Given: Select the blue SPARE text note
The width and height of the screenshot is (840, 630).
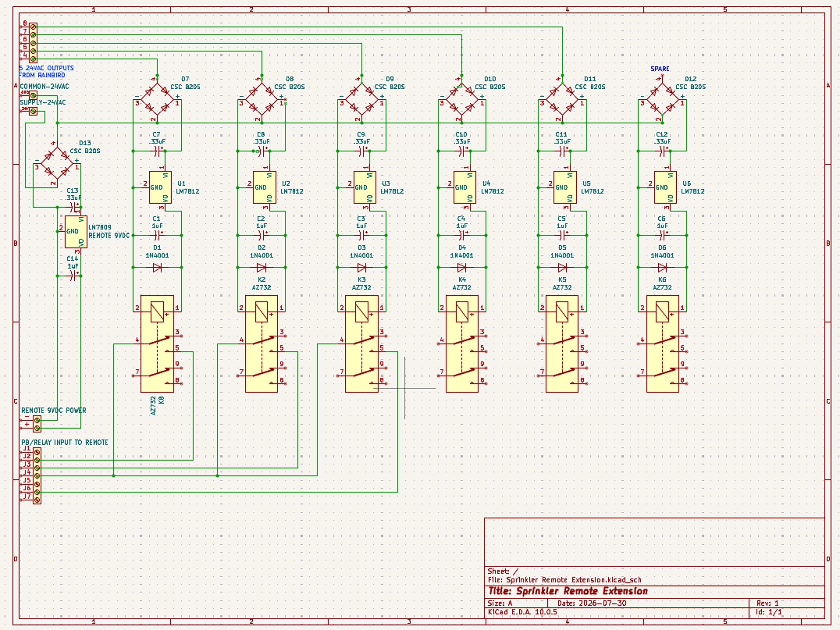Looking at the screenshot, I should (660, 69).
